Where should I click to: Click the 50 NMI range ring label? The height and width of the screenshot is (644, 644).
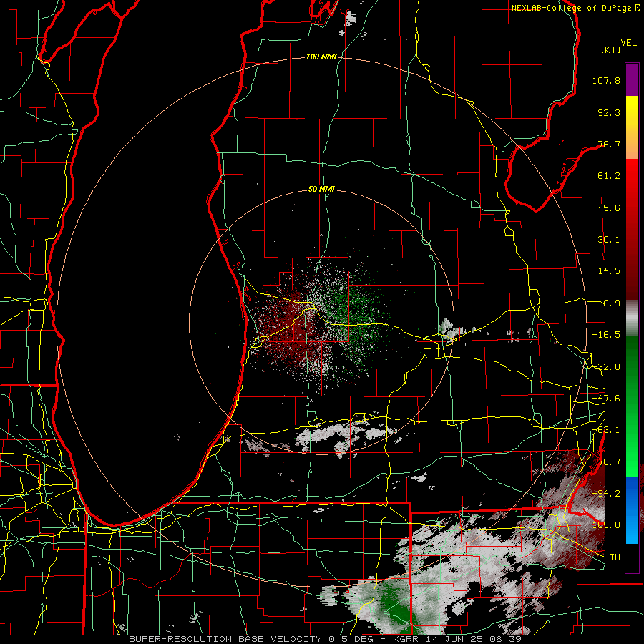point(321,190)
